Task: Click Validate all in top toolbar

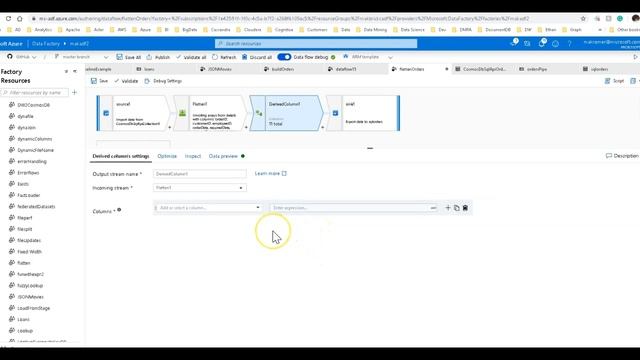Action: [191, 57]
